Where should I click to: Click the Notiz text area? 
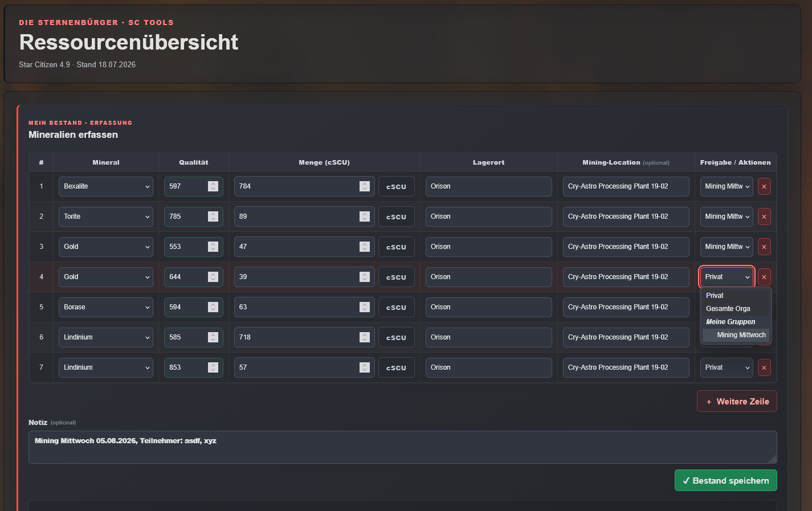tap(403, 447)
